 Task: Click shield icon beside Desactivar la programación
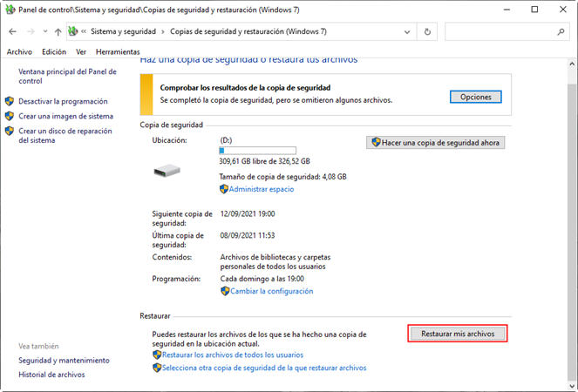coord(10,101)
